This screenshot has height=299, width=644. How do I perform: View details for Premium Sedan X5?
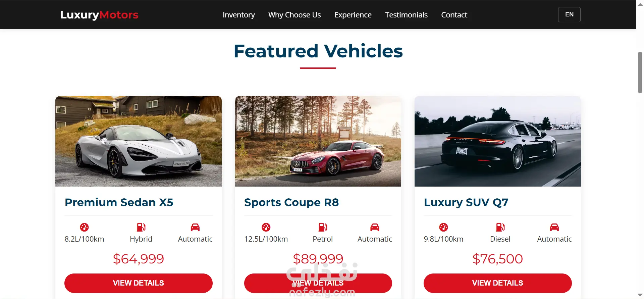click(139, 283)
